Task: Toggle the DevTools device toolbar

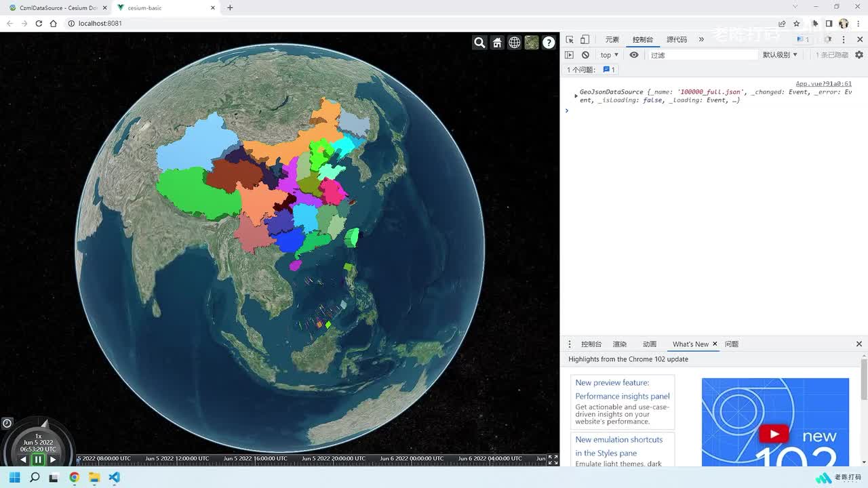Action: [585, 39]
